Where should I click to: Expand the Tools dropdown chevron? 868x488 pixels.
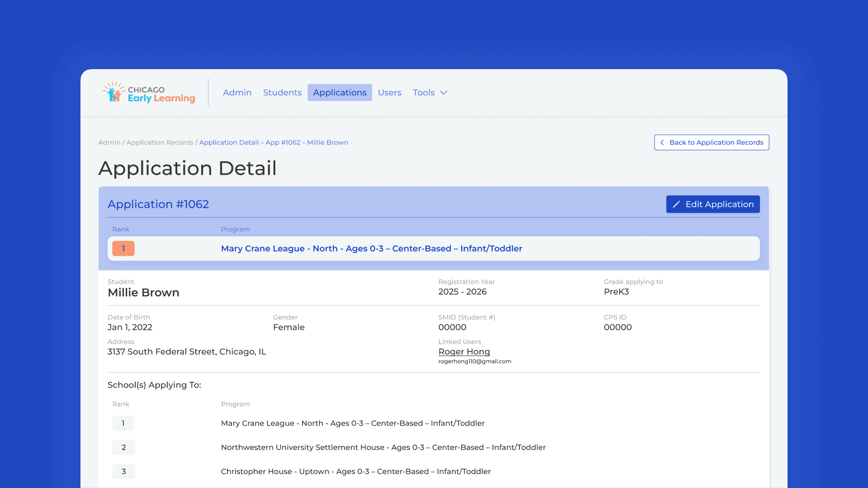(444, 93)
